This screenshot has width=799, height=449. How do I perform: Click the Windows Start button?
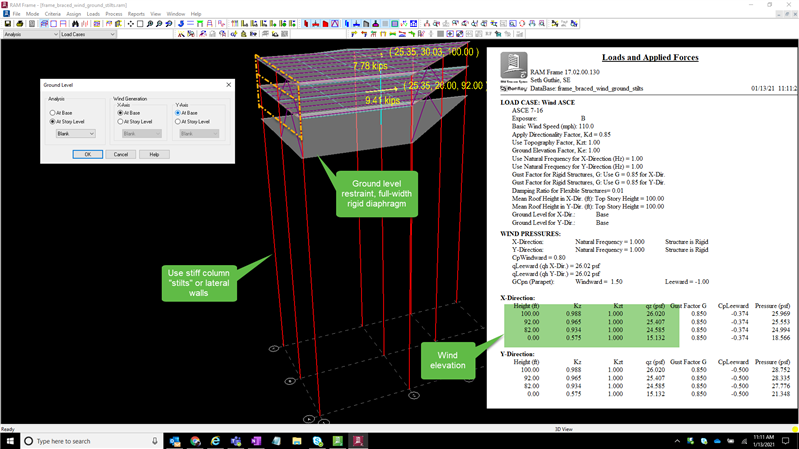pyautogui.click(x=9, y=441)
